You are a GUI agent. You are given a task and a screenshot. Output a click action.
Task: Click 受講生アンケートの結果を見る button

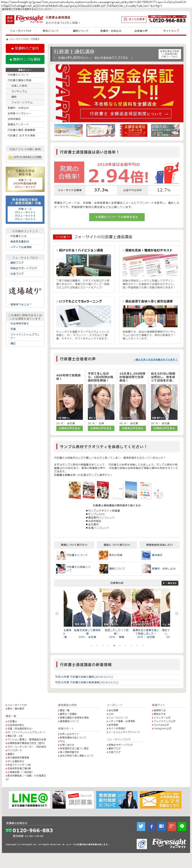(x=117, y=217)
